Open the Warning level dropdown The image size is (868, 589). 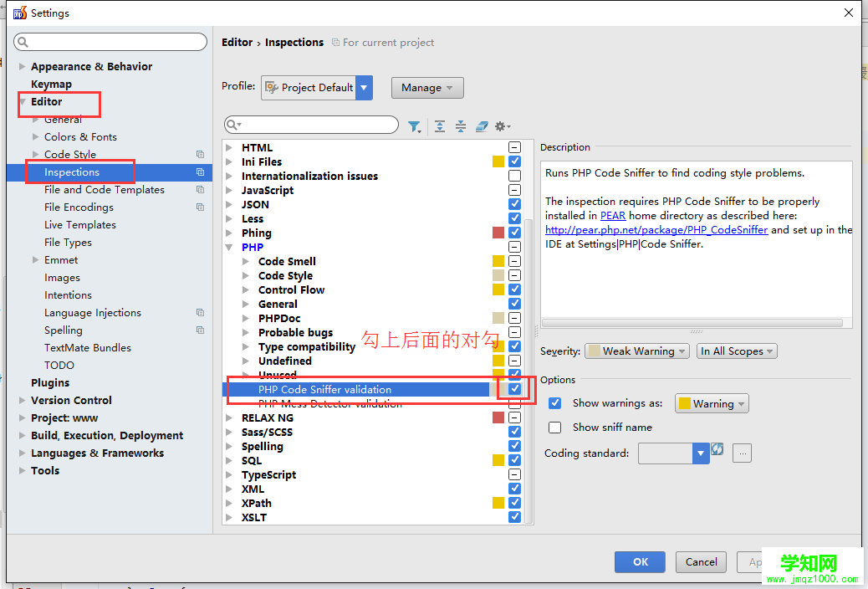pos(712,403)
